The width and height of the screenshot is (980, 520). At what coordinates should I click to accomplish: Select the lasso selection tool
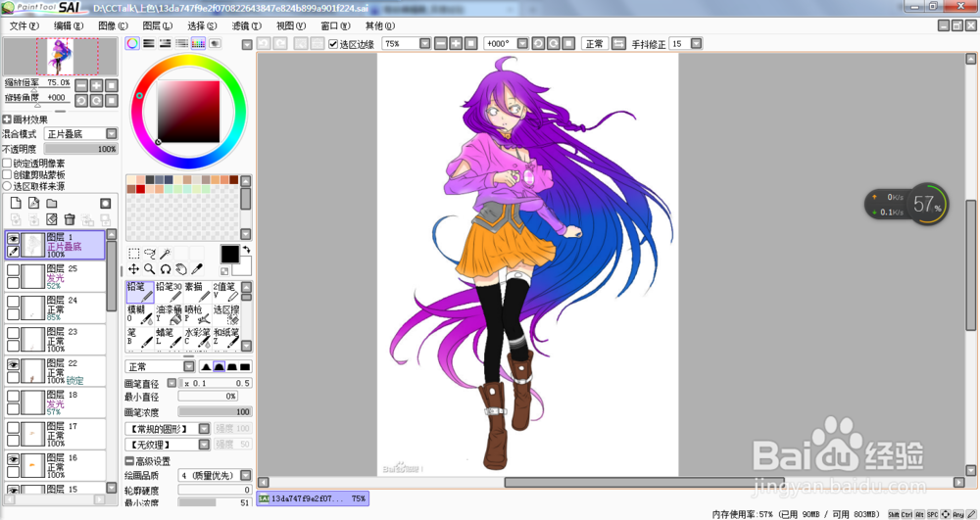click(x=149, y=254)
